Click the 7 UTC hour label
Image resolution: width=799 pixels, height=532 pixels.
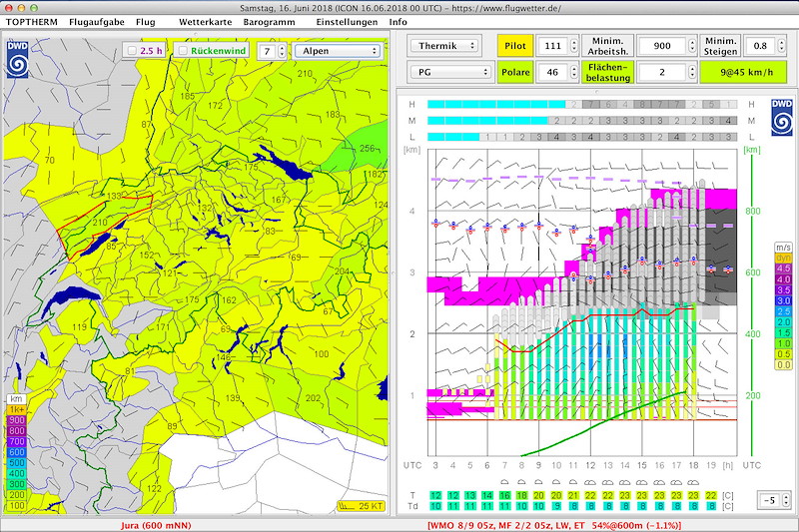[x=504, y=465]
